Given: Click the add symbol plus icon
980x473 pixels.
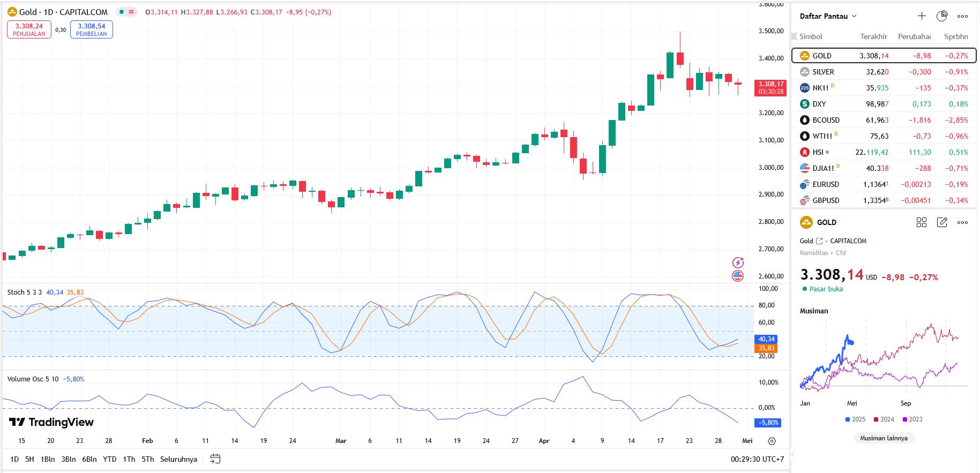Looking at the screenshot, I should [922, 16].
